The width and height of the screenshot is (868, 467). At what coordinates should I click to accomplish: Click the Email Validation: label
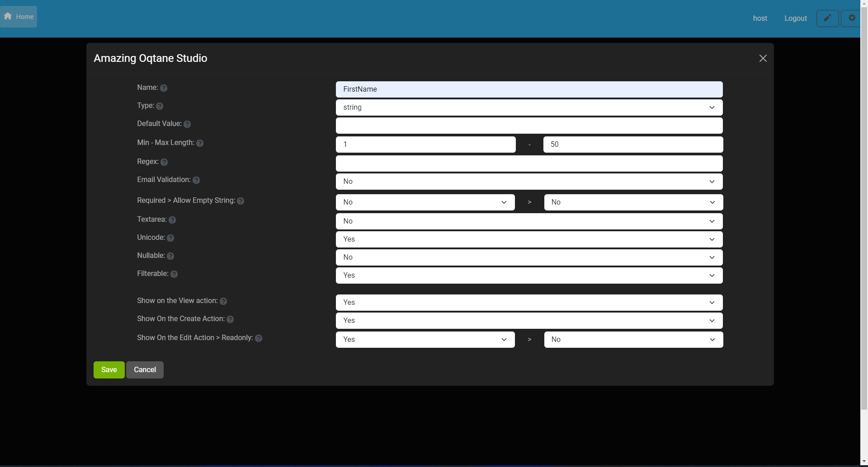click(164, 179)
